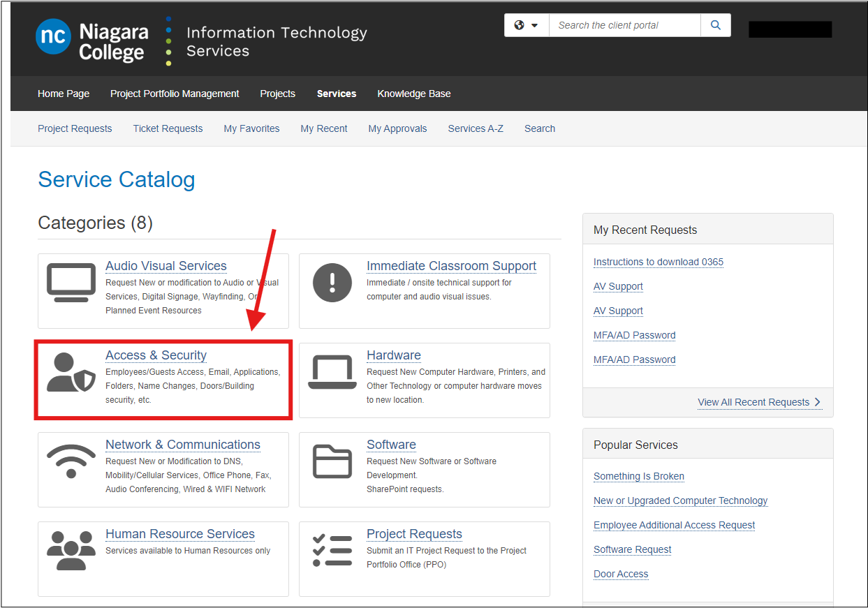Click the Project Requests checklist icon
This screenshot has height=608, width=868.
tap(332, 551)
